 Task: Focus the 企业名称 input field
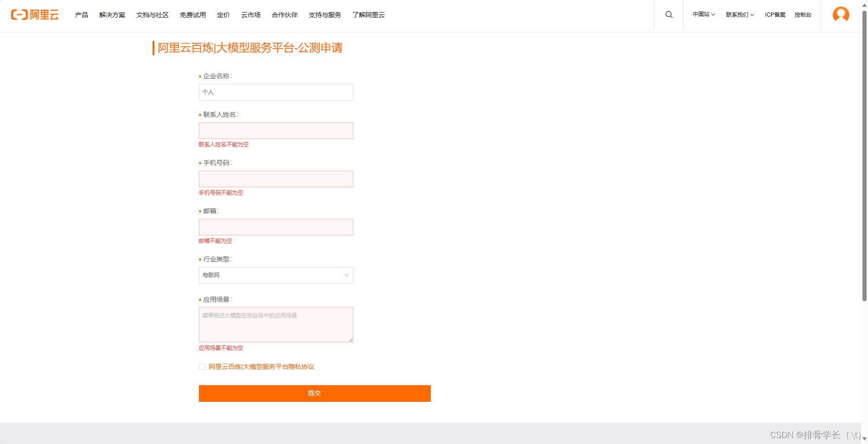point(276,92)
